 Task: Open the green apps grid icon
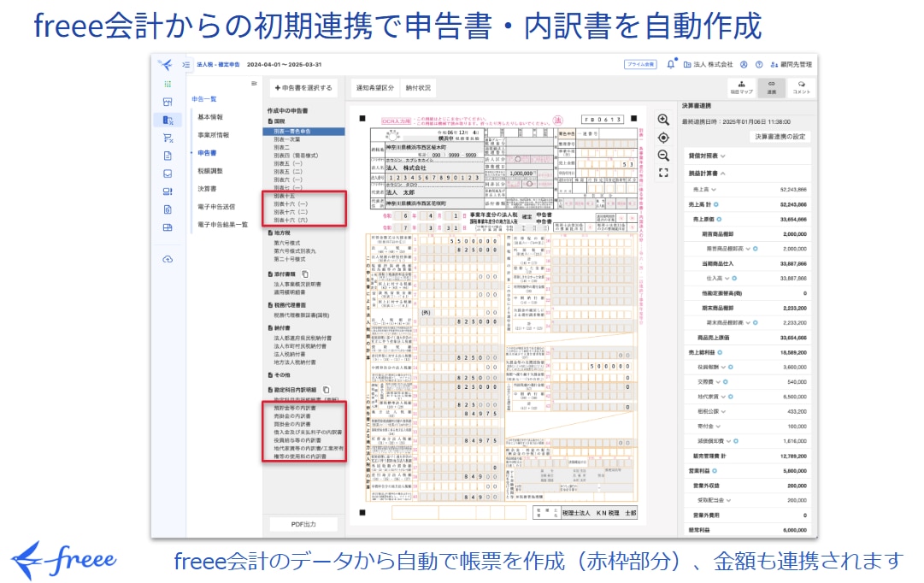(168, 85)
